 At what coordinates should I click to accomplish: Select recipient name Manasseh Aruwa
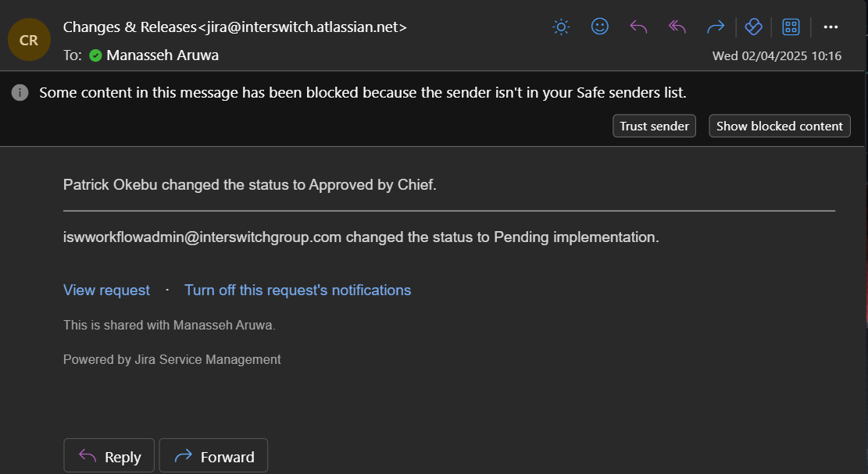[x=163, y=55]
